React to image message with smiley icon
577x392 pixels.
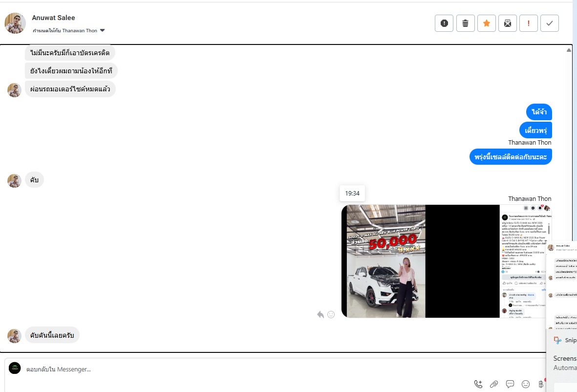331,314
